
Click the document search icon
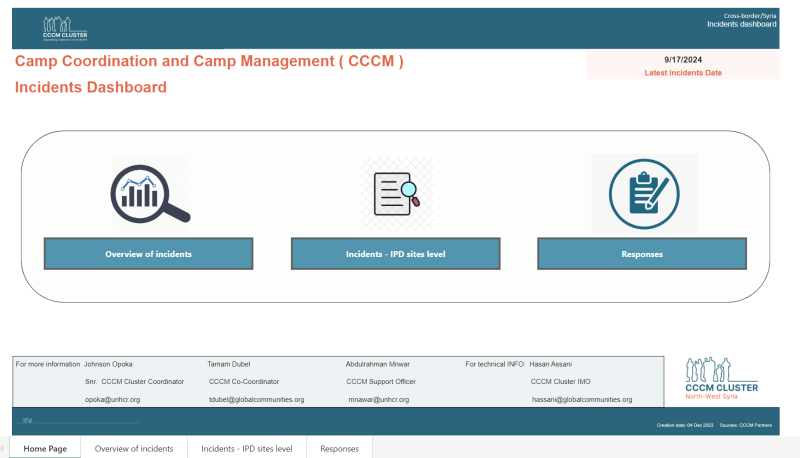(x=396, y=193)
